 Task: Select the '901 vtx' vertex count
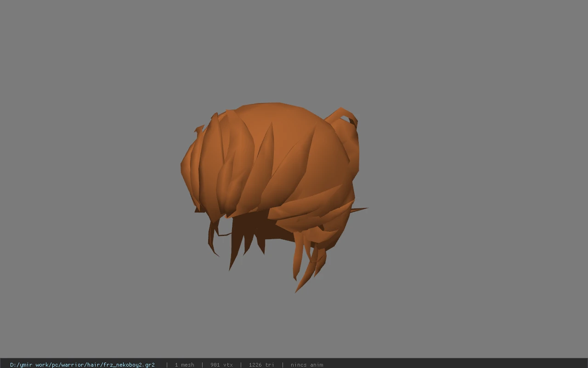tap(221, 365)
